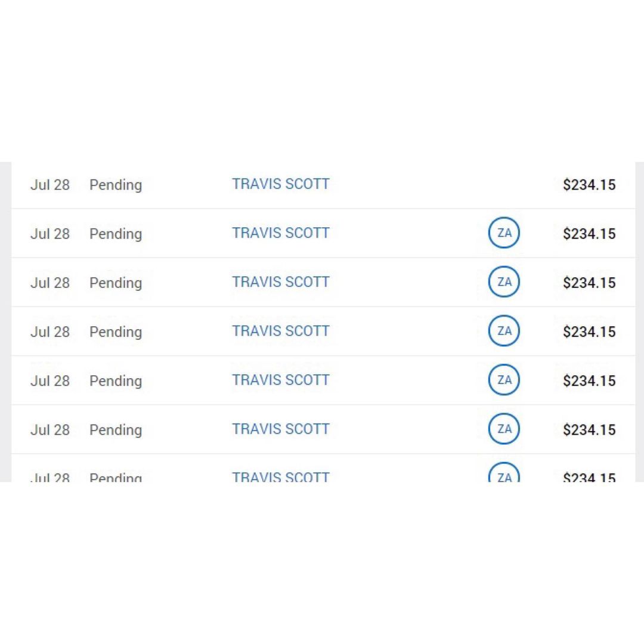
Task: Click the partially visible ZA badge in bottom row
Action: pyautogui.click(x=504, y=476)
